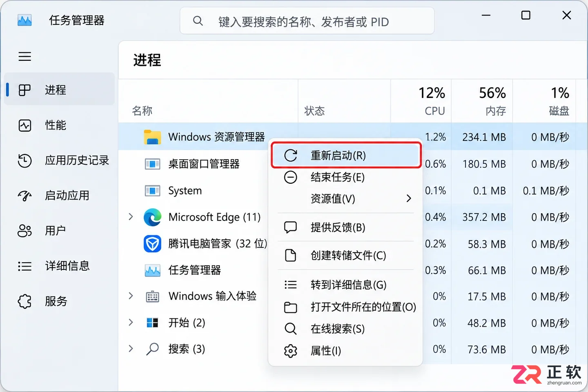
Task: Go to the 启动应用 sidebar tab
Action: pyautogui.click(x=60, y=195)
